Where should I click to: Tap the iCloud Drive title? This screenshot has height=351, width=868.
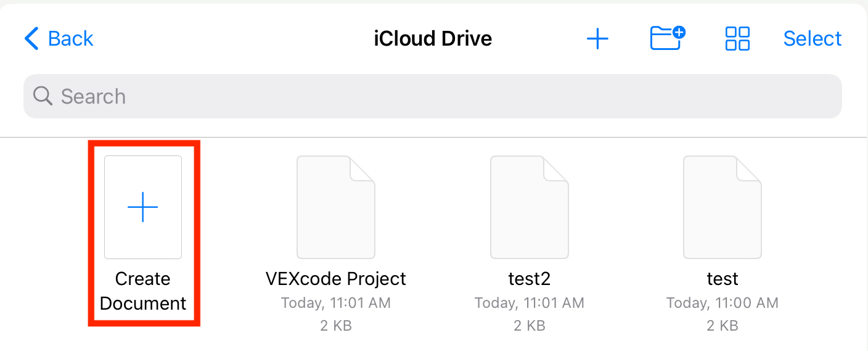point(433,38)
